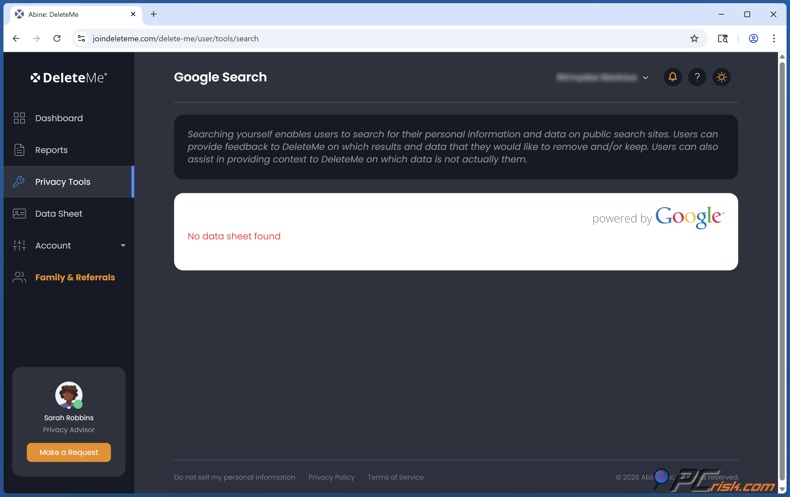This screenshot has width=790, height=497.
Task: Click the Privacy Tools wrench icon
Action: (19, 182)
